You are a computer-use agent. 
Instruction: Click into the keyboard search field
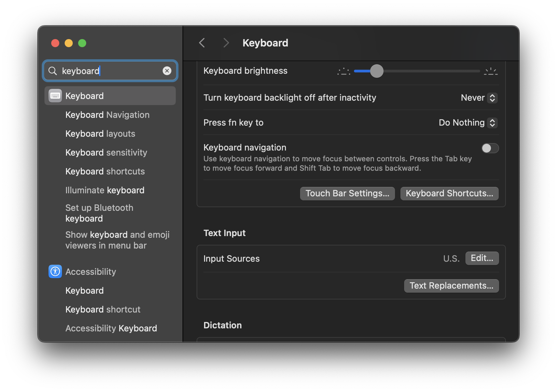[x=110, y=71]
